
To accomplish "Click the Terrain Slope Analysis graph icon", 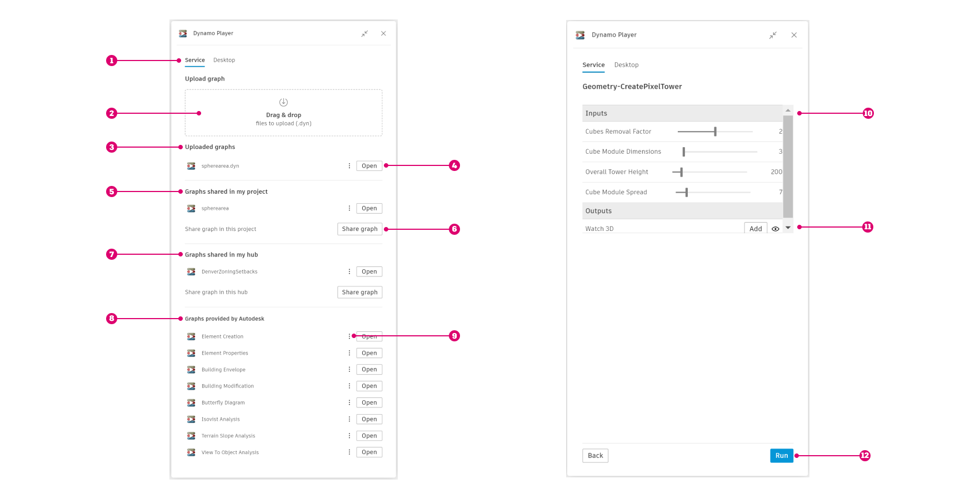I will pyautogui.click(x=191, y=436).
